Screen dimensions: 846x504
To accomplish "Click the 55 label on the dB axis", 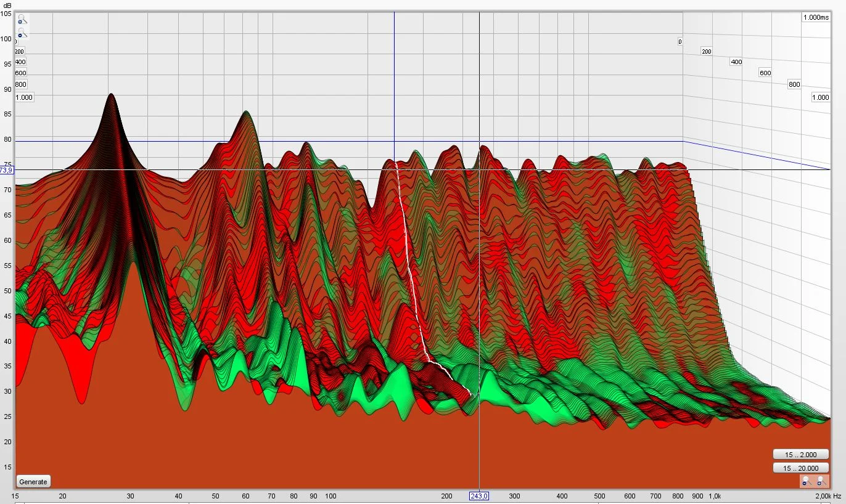I will click(x=7, y=266).
